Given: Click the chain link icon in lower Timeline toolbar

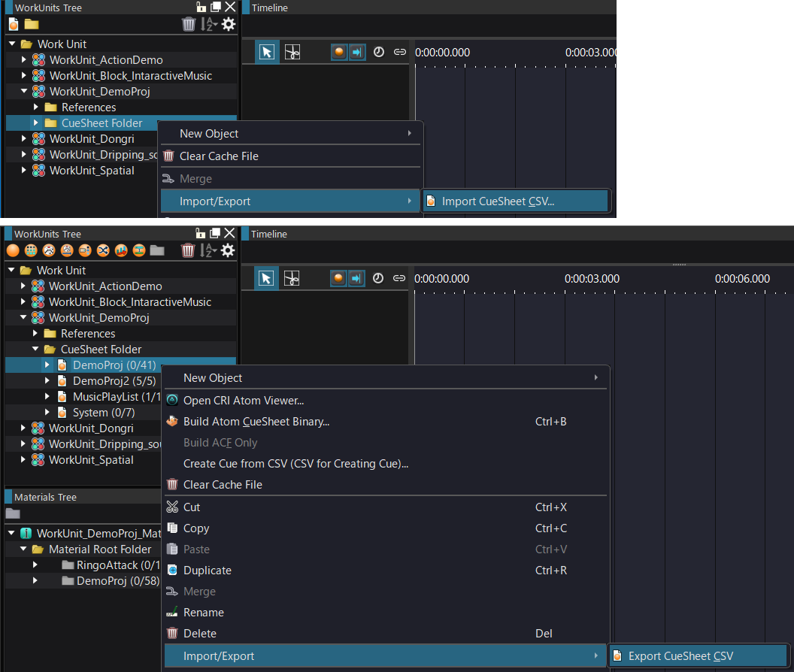Looking at the screenshot, I should pyautogui.click(x=399, y=278).
